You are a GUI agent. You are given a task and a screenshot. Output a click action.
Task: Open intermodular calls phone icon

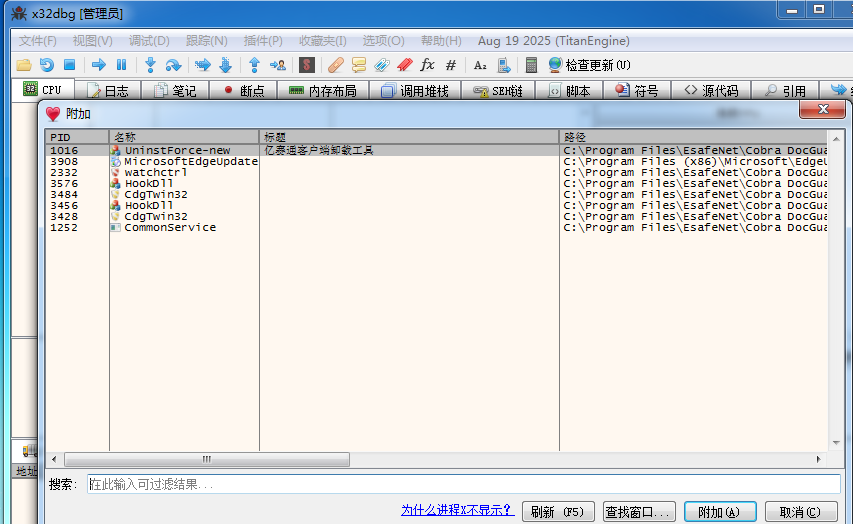[504, 65]
